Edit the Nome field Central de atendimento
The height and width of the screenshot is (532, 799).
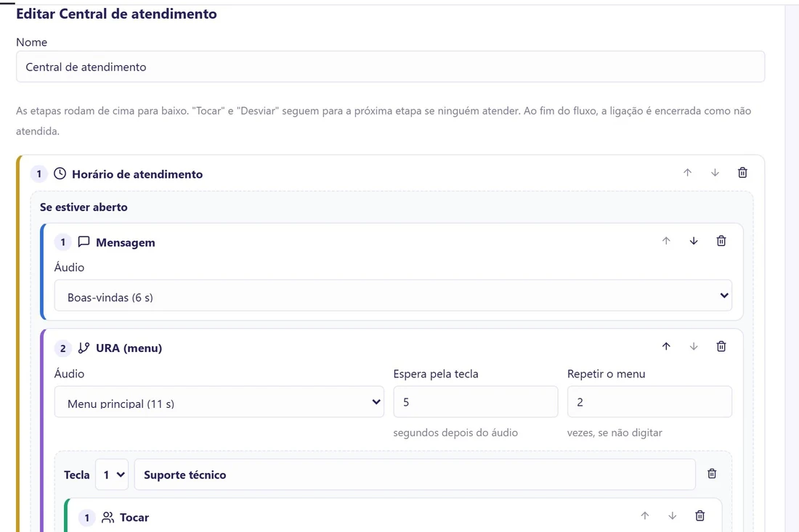click(390, 67)
